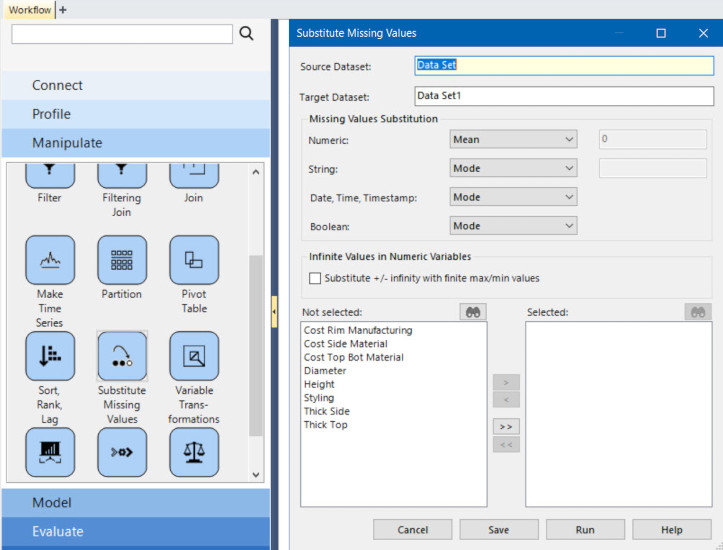Screen dimensions: 723x550
Task: Open the Variable Transformations tool
Action: pos(194,356)
